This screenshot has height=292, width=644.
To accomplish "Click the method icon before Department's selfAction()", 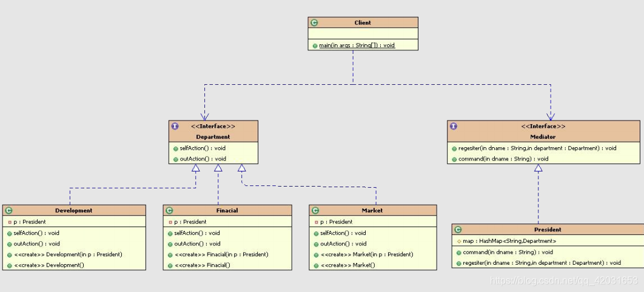I will click(x=175, y=148).
